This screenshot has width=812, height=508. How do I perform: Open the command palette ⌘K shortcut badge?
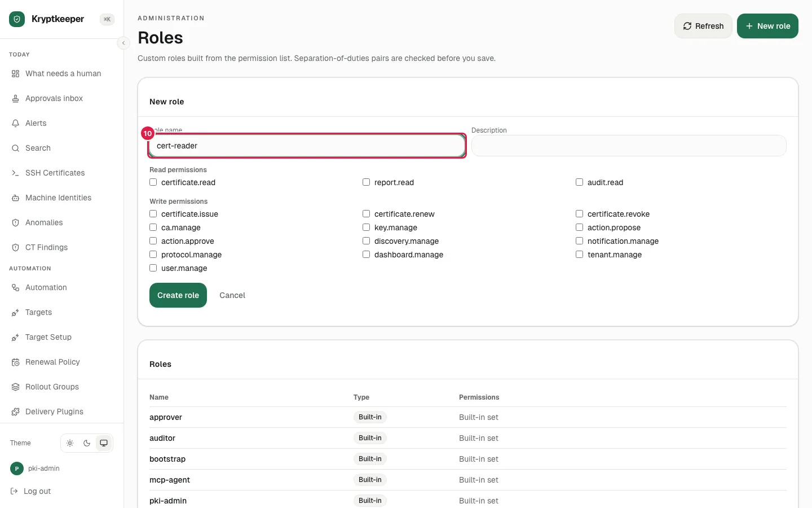coord(107,19)
